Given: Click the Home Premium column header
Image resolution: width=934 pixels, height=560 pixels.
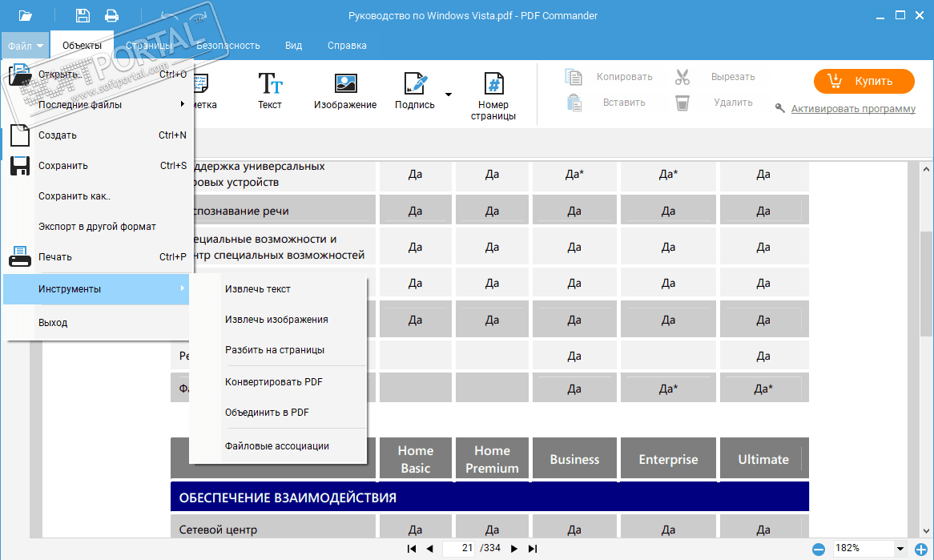Looking at the screenshot, I should click(492, 459).
